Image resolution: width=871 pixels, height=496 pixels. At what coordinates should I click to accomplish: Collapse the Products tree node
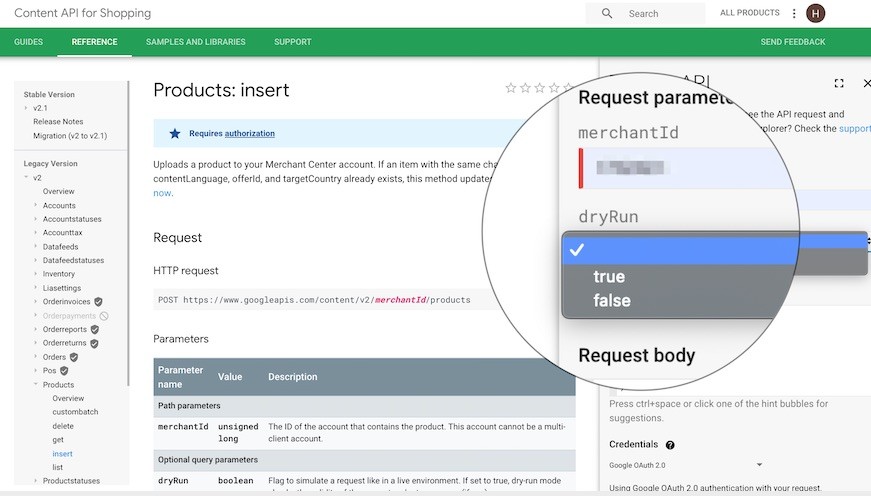pyautogui.click(x=36, y=384)
